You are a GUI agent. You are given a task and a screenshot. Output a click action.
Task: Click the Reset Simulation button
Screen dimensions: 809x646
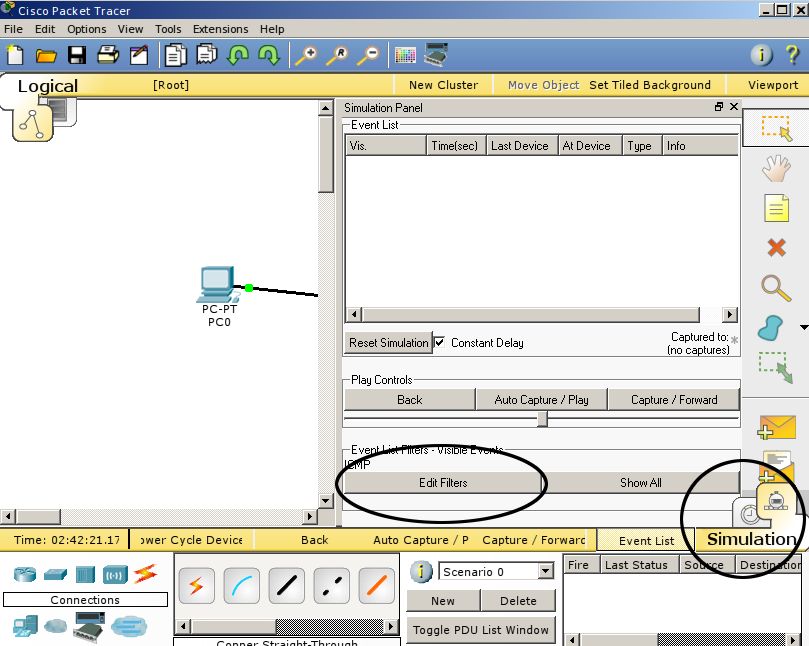tap(389, 343)
